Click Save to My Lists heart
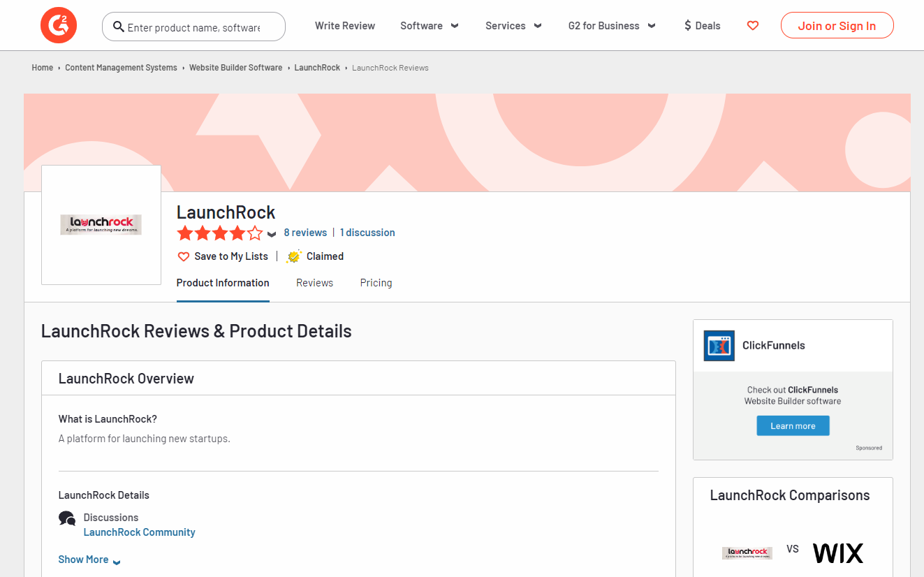The height and width of the screenshot is (577, 924). coord(184,256)
